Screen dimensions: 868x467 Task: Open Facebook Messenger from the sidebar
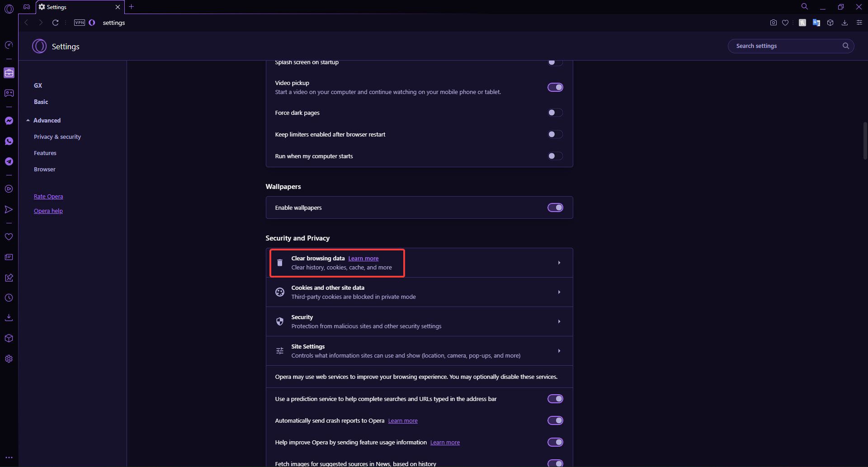[9, 121]
